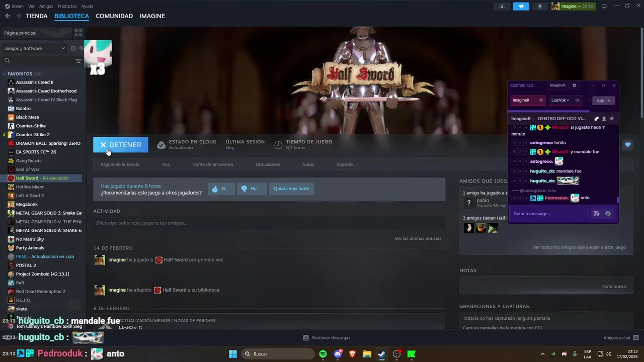The height and width of the screenshot is (362, 644).
Task: Click the back navigation arrow in Steam
Action: 8,16
